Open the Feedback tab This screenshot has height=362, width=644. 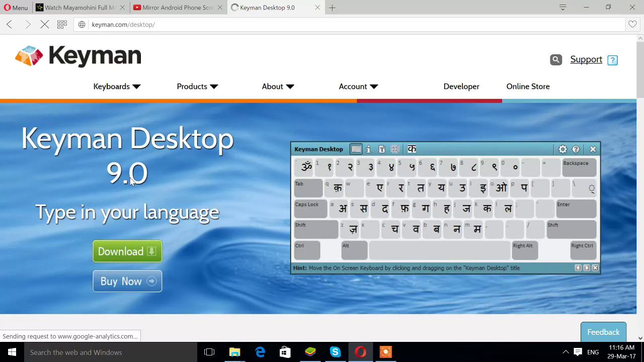click(603, 332)
